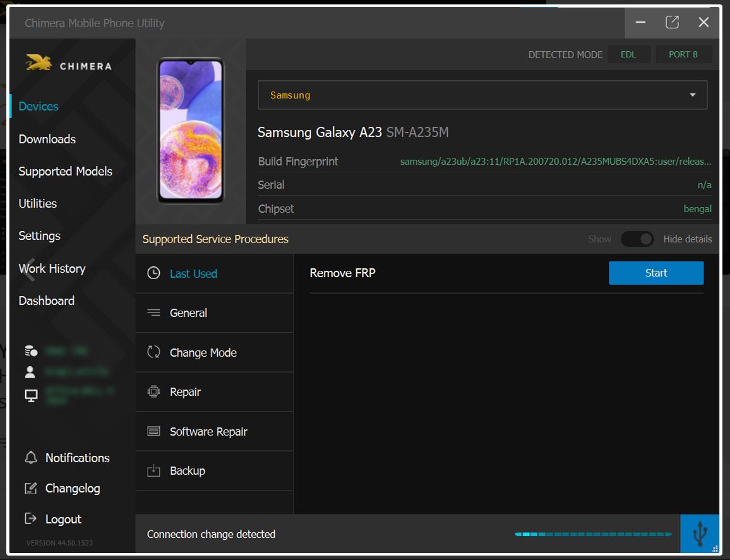The height and width of the screenshot is (560, 730).
Task: Select the Change Mode tab
Action: pos(214,352)
